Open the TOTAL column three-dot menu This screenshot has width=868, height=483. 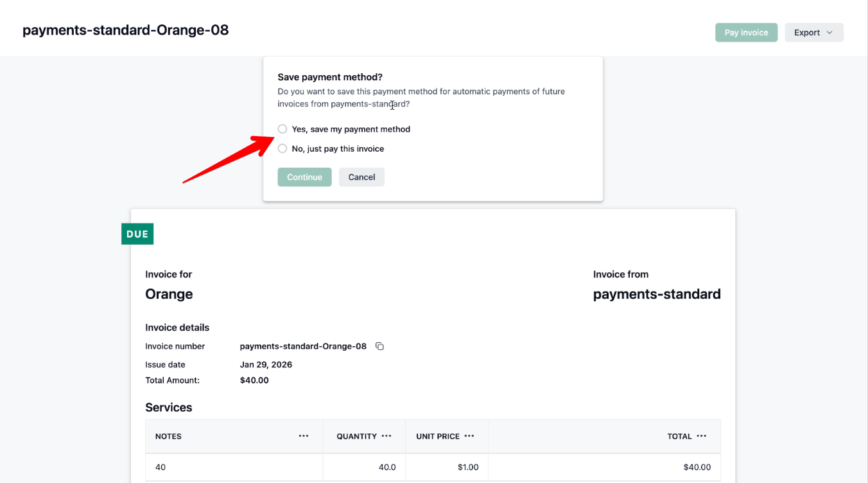click(702, 436)
